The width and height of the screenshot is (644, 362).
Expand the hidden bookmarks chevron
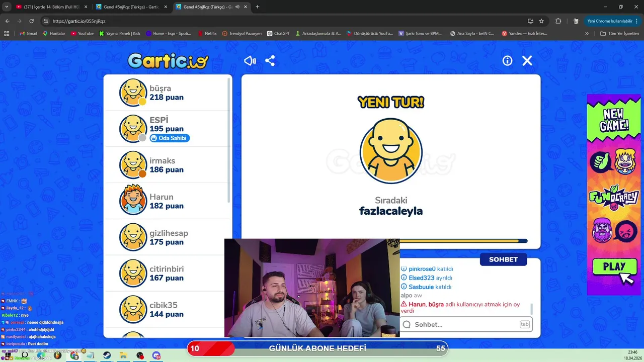pos(587,34)
